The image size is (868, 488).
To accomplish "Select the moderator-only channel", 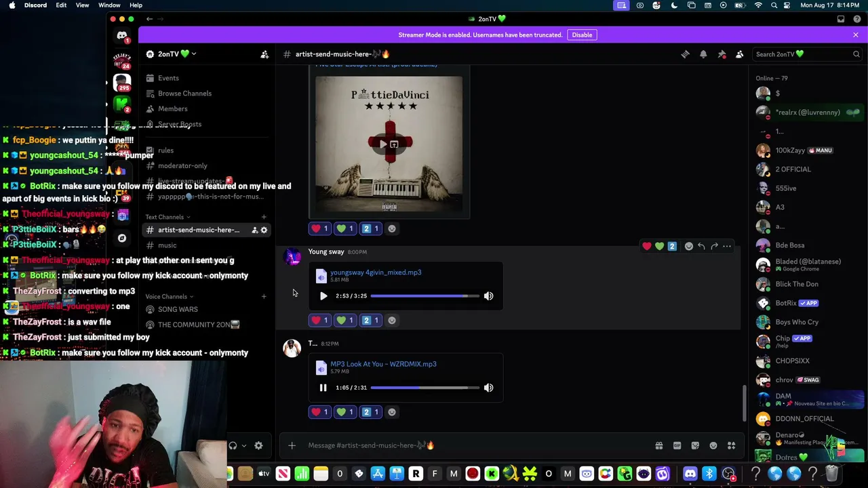I will [182, 166].
